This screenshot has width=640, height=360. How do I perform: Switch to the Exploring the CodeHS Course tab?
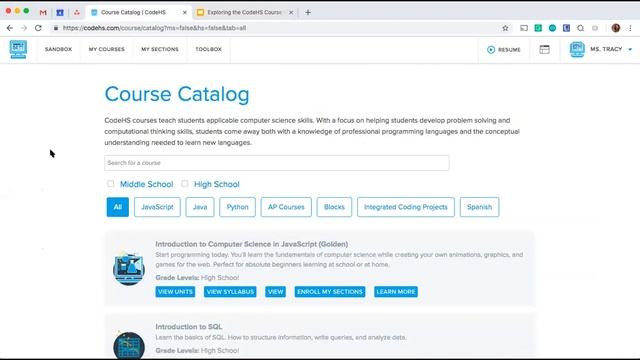click(x=246, y=13)
